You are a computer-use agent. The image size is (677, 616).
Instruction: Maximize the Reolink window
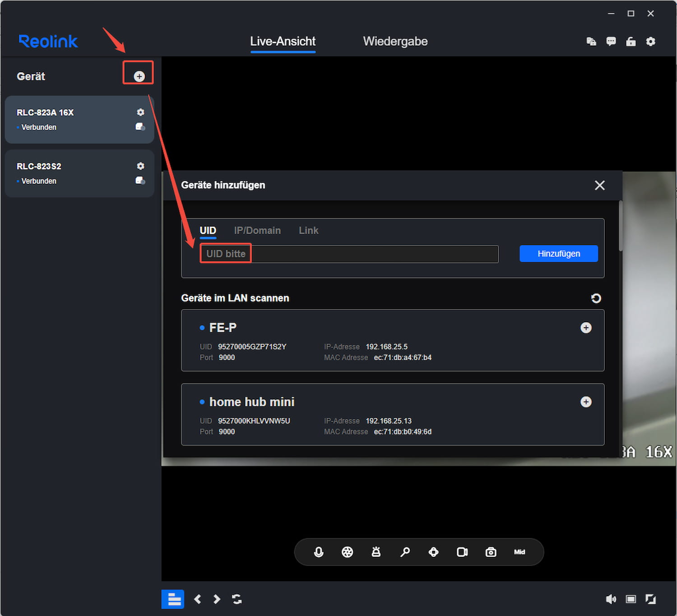click(x=631, y=14)
